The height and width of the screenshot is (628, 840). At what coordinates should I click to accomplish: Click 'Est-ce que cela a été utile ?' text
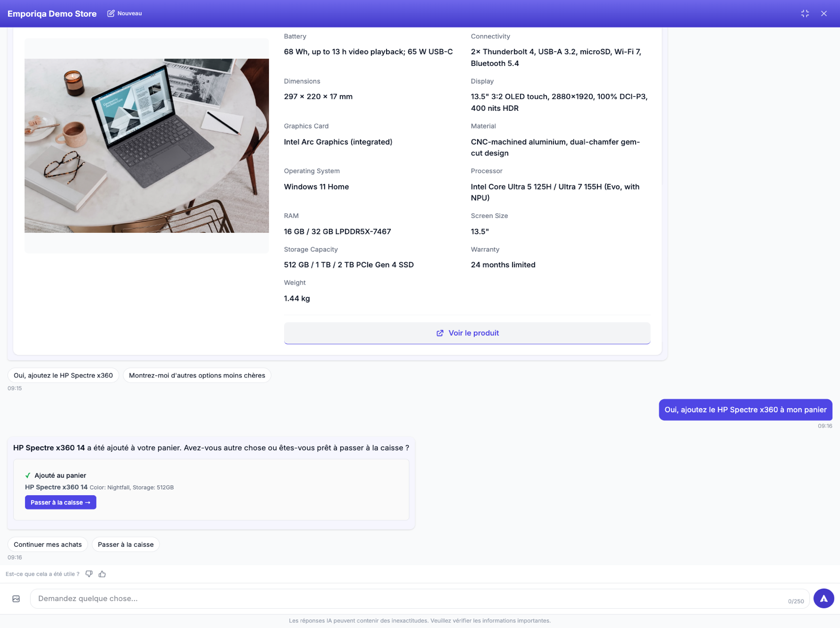(x=42, y=574)
